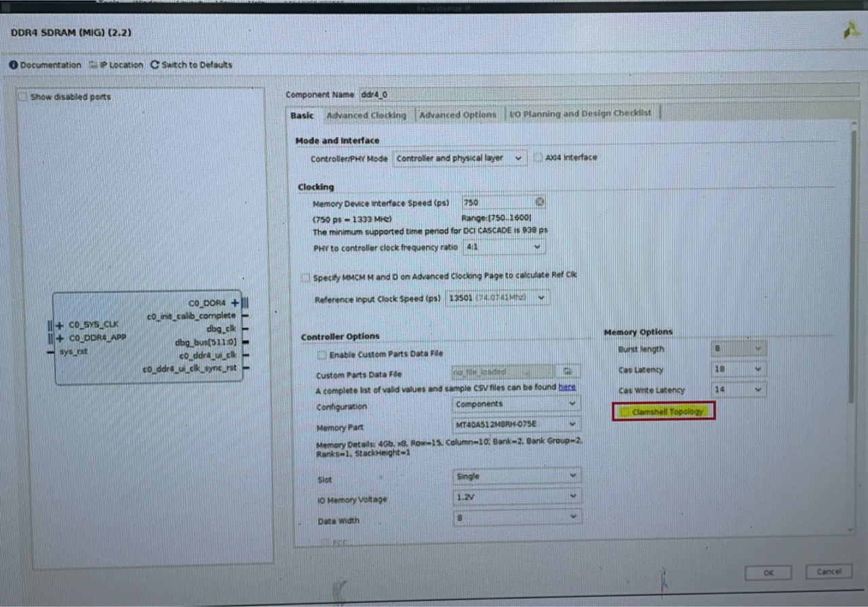Clear the Memory Device Interface Speed value
The image size is (868, 607).
click(540, 201)
